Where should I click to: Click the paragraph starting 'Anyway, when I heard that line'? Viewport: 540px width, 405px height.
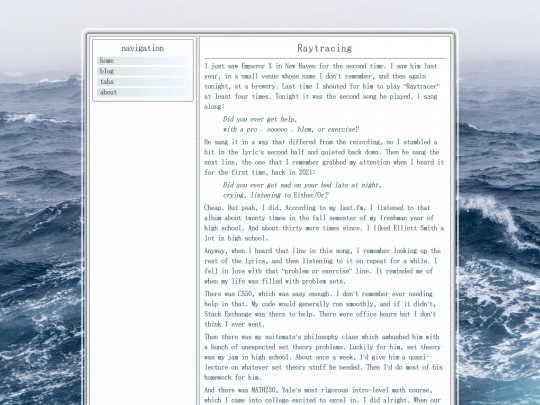[x=324, y=266]
